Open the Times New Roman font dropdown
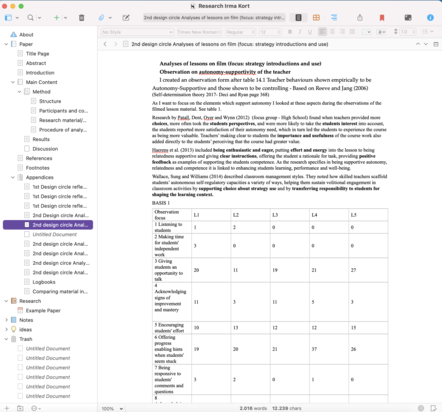Image resolution: width=442 pixels, height=412 pixels. click(x=199, y=32)
